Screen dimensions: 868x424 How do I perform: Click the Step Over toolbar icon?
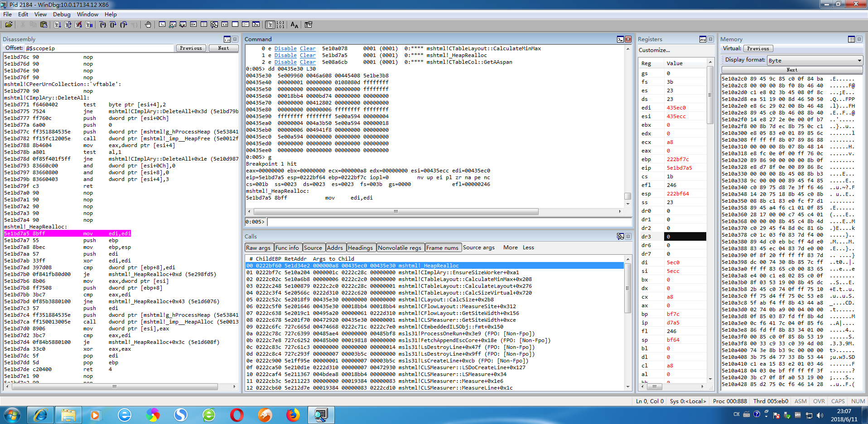tap(113, 24)
